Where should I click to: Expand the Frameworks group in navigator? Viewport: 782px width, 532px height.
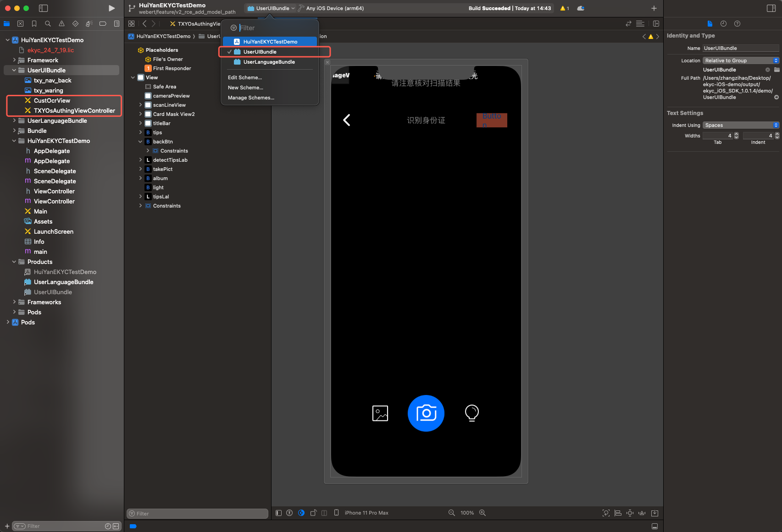(x=14, y=302)
